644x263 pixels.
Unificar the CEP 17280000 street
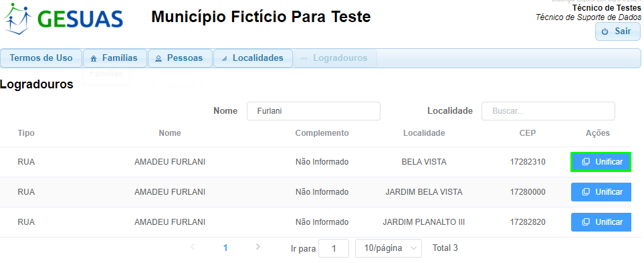pos(601,192)
